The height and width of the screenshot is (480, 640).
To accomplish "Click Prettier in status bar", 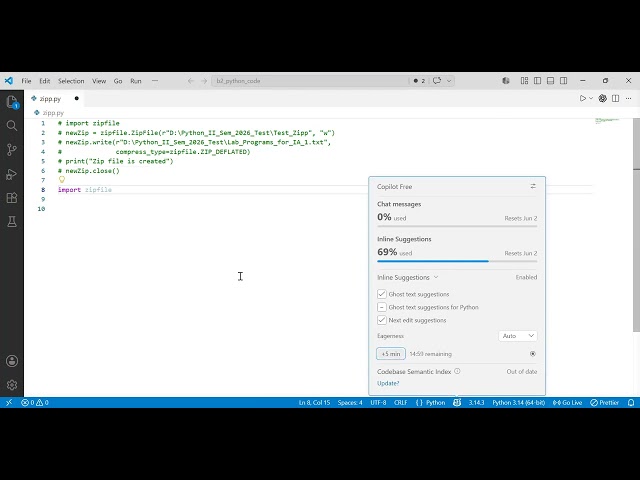I will pyautogui.click(x=604, y=402).
